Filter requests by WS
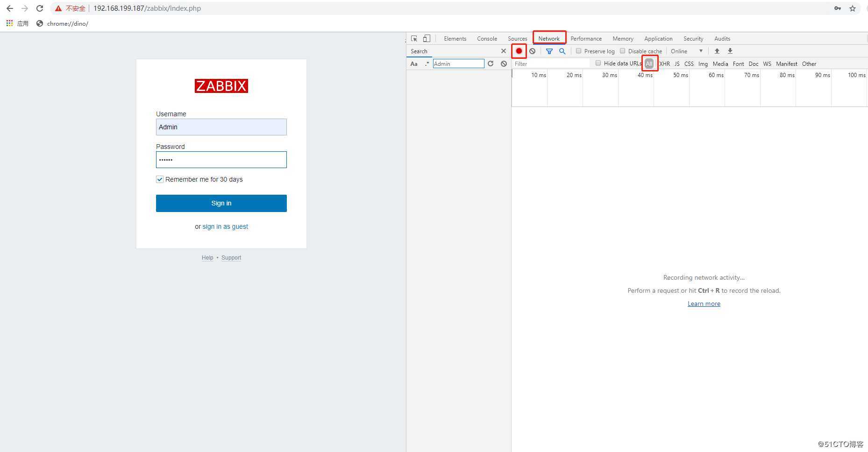Viewport: 868px width, 452px height. (x=767, y=64)
